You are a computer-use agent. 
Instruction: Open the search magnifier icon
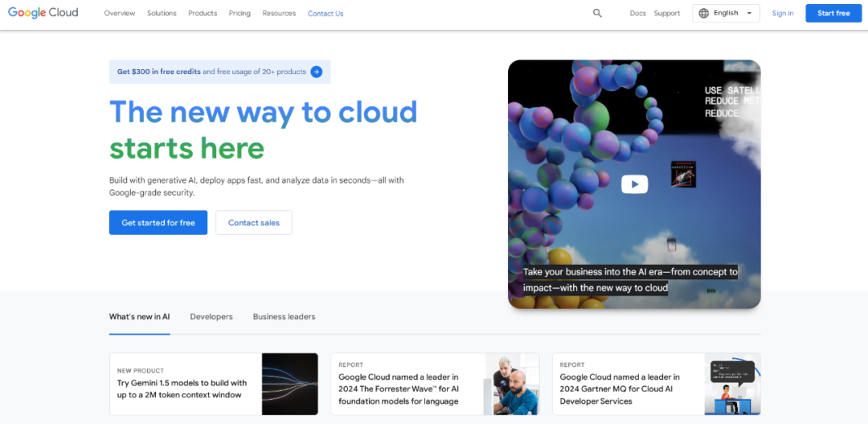click(597, 14)
